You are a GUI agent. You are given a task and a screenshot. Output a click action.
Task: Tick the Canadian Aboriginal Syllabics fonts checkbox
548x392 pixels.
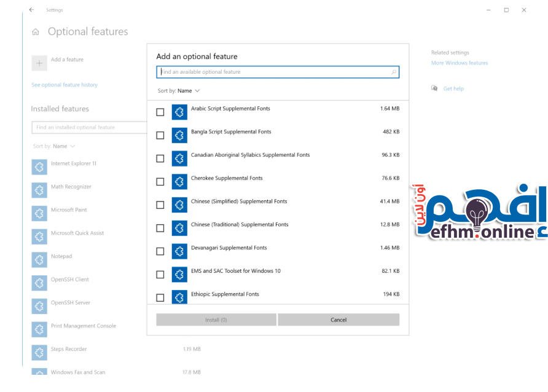160,159
